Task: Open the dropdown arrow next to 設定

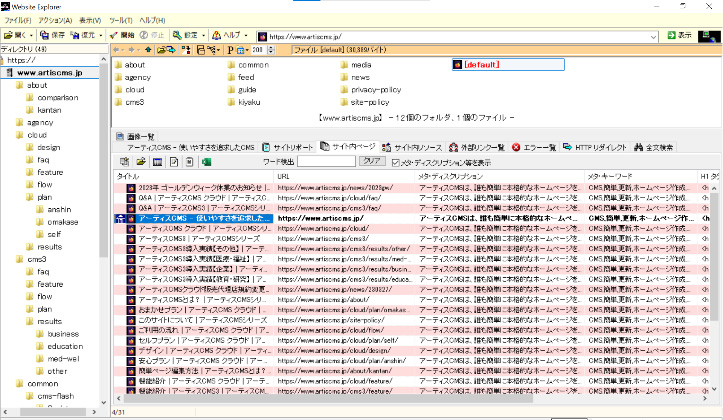Action: click(203, 35)
